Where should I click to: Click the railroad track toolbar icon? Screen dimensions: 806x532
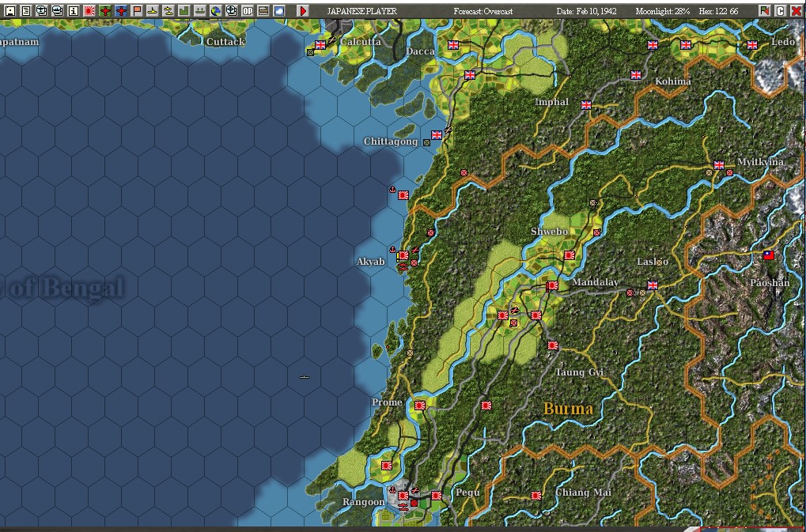point(263,10)
